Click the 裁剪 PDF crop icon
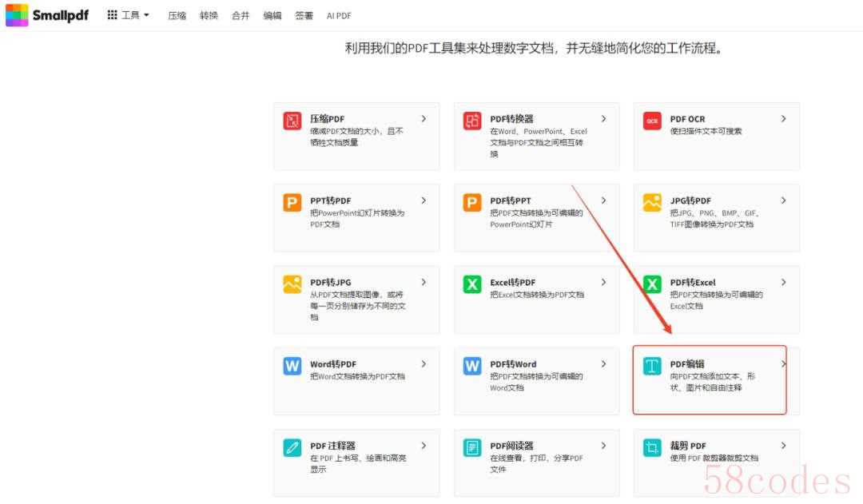The height and width of the screenshot is (504, 863). (x=652, y=448)
